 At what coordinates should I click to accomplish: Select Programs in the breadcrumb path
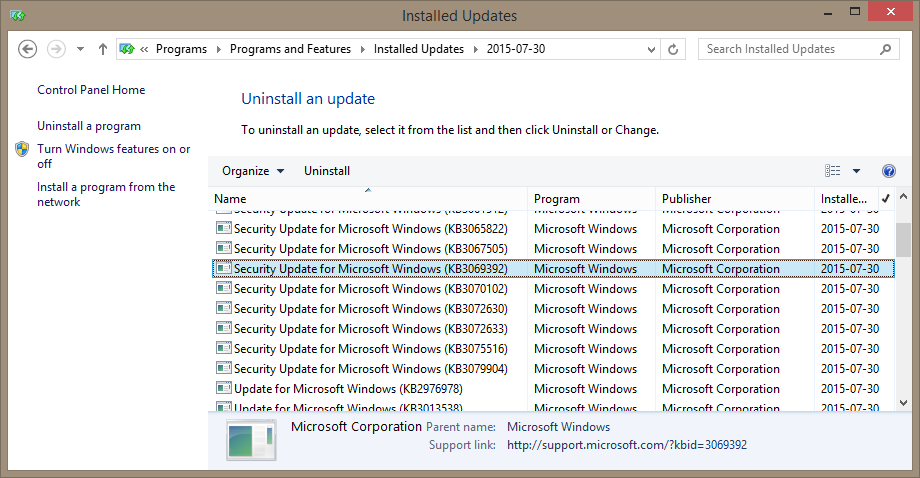(x=181, y=49)
